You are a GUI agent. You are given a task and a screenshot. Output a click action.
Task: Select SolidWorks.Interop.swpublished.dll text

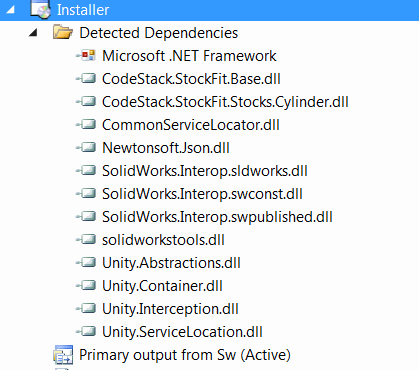click(x=217, y=217)
